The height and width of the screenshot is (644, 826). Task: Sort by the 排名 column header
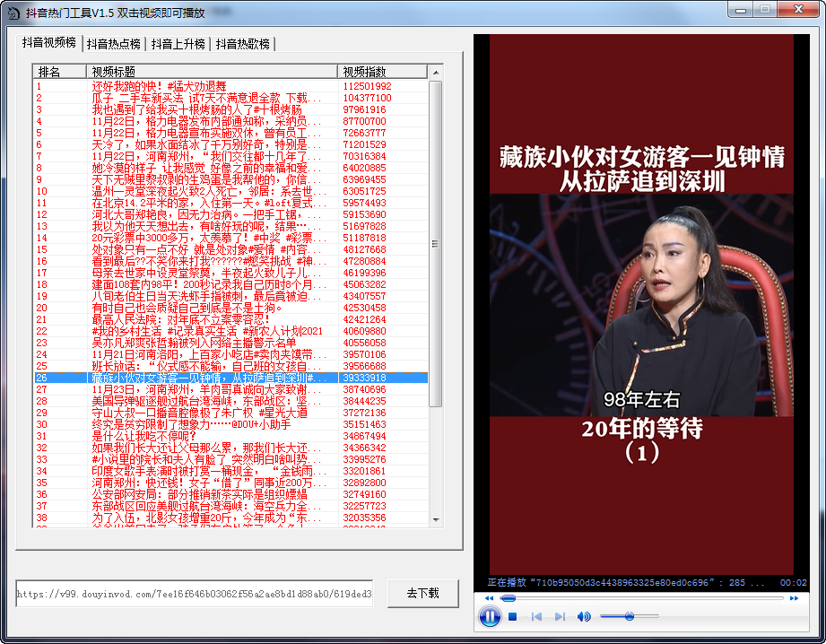(59, 72)
